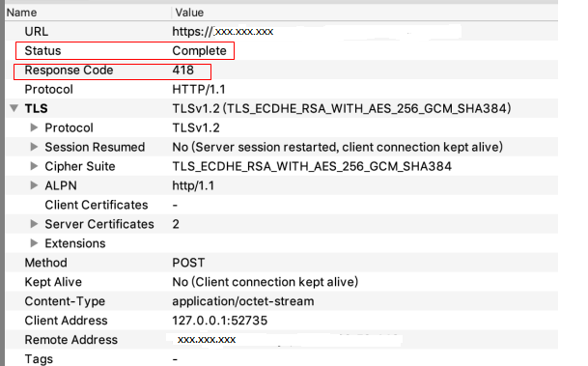Viewport: 588px width, 366px height.
Task: Click the Name column header
Action: 22,13
